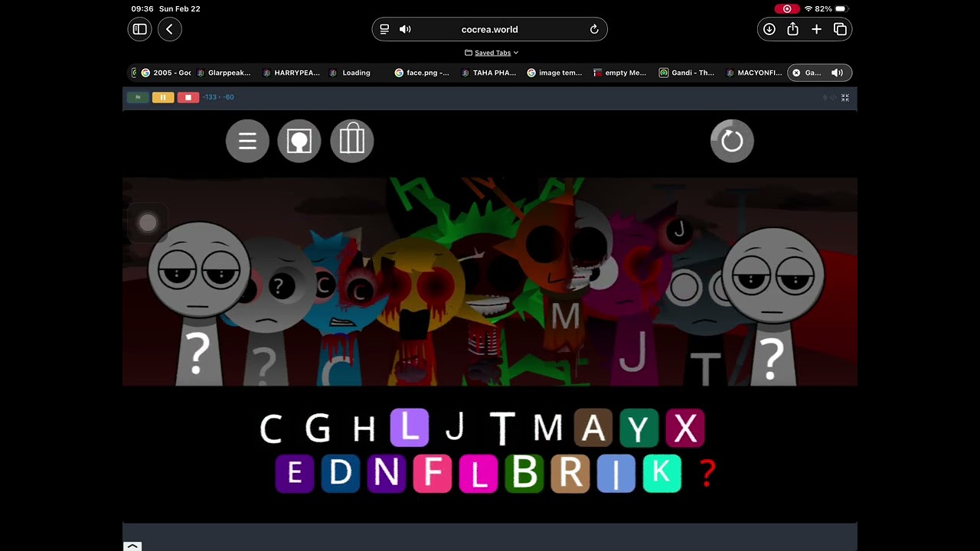Viewport: 980px width, 551px height.
Task: Click the right grey character with question mark
Action: 773,306
